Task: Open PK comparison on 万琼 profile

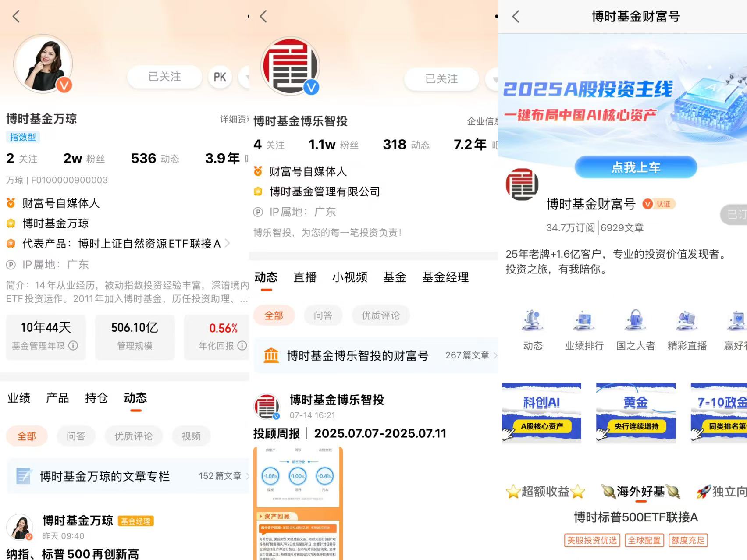Action: [220, 77]
